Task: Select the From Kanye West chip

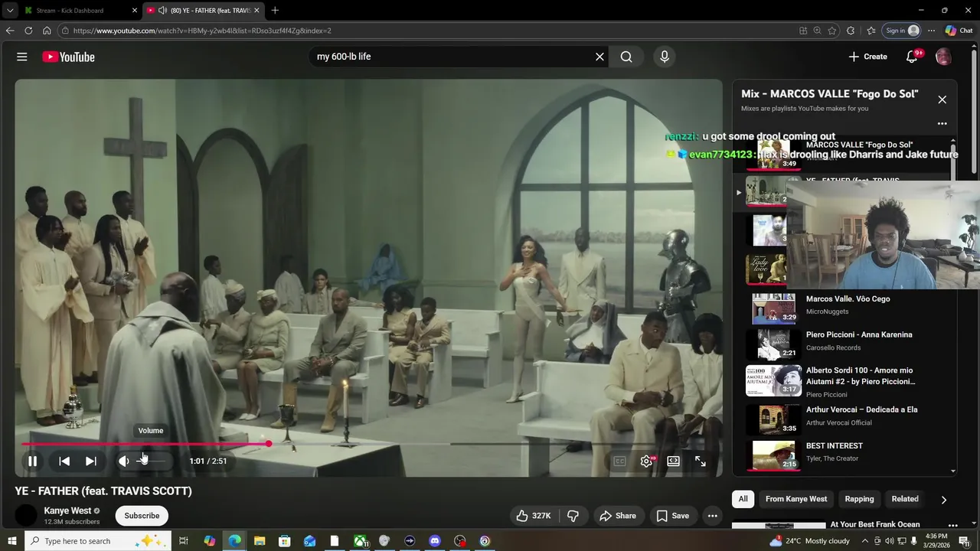Action: [796, 499]
